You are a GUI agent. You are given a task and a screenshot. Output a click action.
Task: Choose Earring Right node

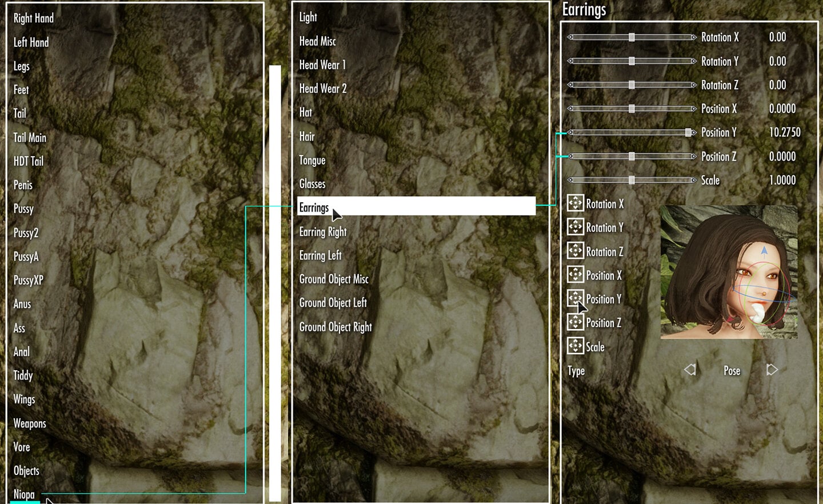point(323,231)
